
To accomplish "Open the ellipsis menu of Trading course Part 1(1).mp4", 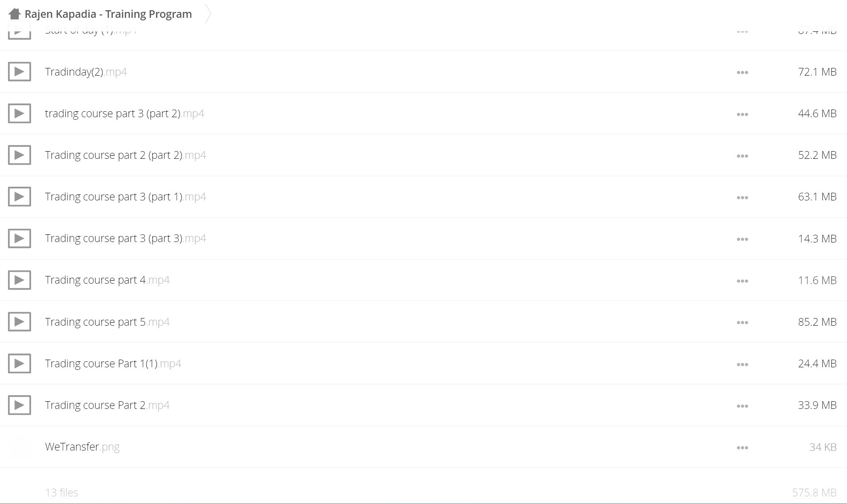I will 743,364.
